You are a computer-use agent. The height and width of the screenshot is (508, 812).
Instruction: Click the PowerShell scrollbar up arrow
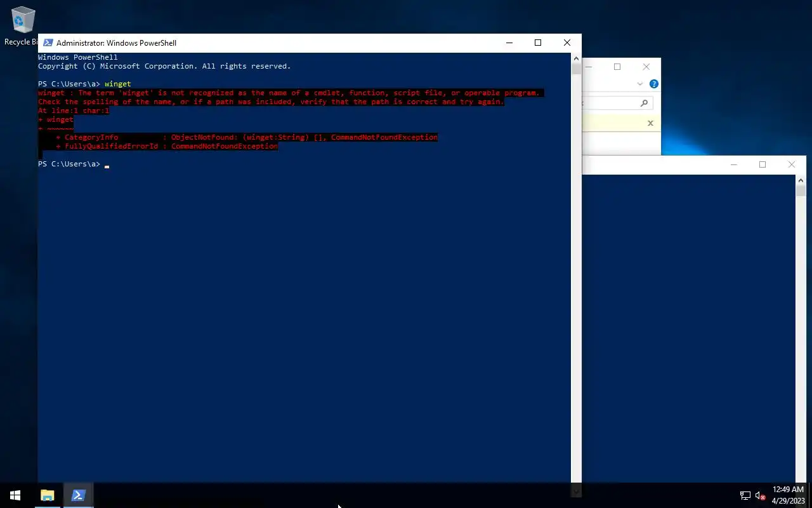pyautogui.click(x=576, y=58)
